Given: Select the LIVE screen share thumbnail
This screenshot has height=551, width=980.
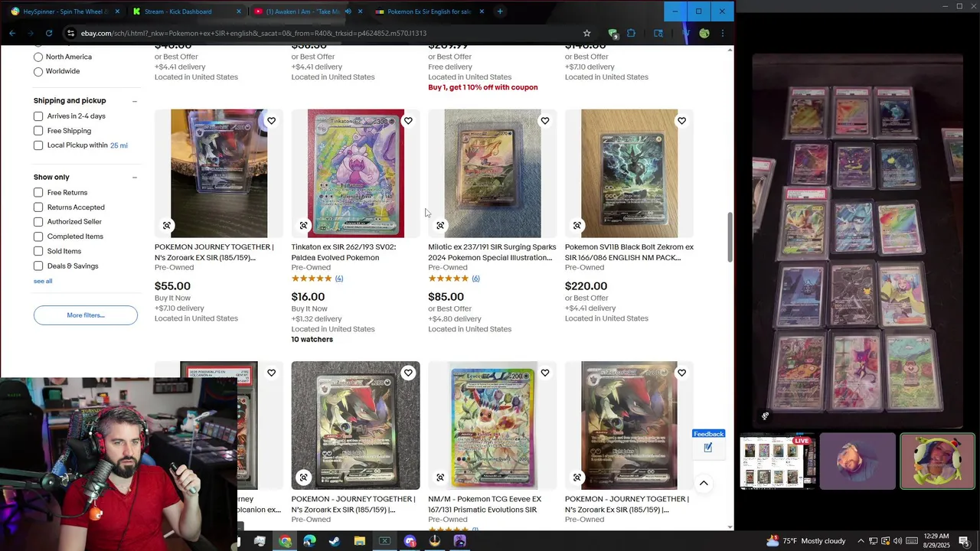Looking at the screenshot, I should point(779,461).
